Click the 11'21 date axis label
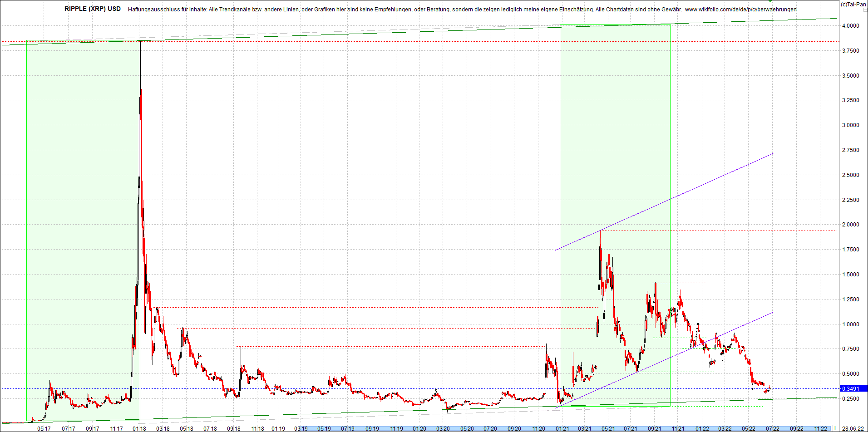 [678, 428]
